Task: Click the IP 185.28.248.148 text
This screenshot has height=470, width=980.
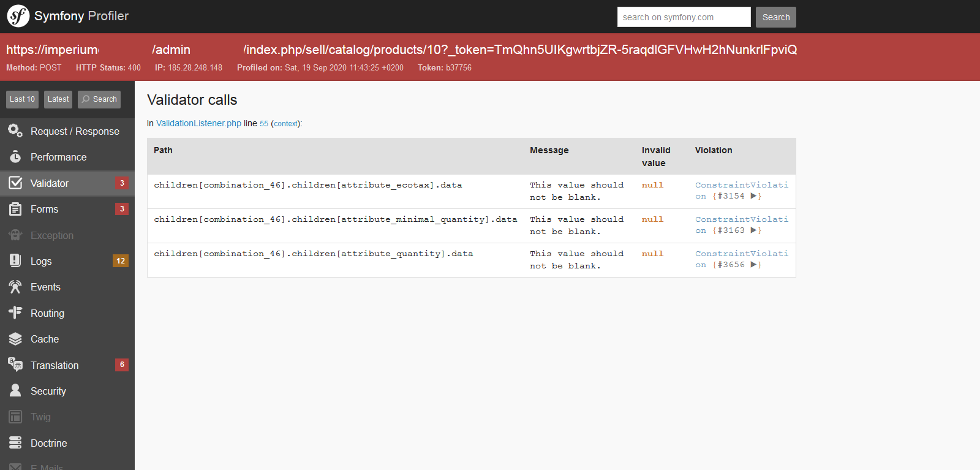Action: click(x=189, y=67)
